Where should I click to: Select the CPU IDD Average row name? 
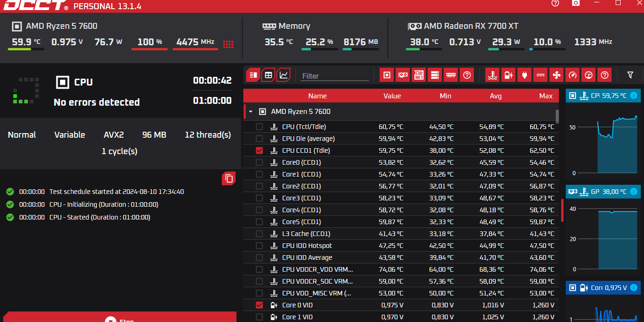pyautogui.click(x=307, y=258)
